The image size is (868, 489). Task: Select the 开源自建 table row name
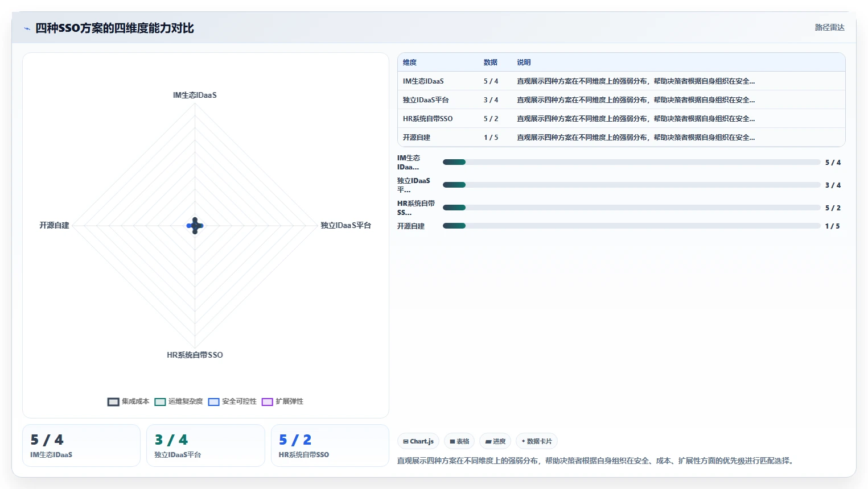[417, 138]
